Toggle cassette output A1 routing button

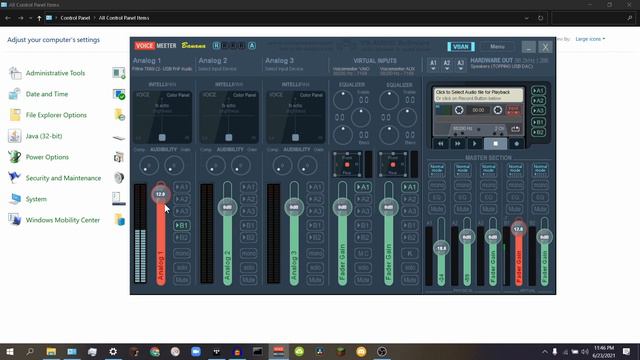tap(538, 91)
